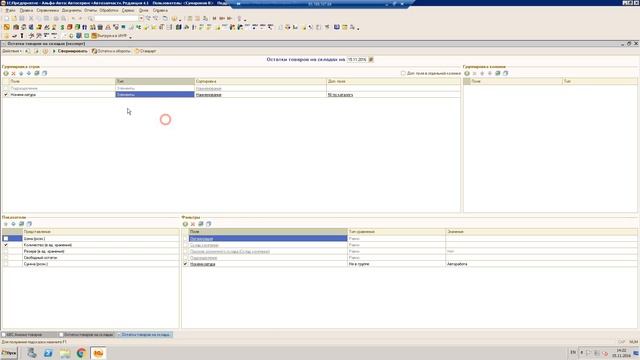640x360 pixels.
Task: Add a new filter in Фильтры panel
Action: point(185,224)
